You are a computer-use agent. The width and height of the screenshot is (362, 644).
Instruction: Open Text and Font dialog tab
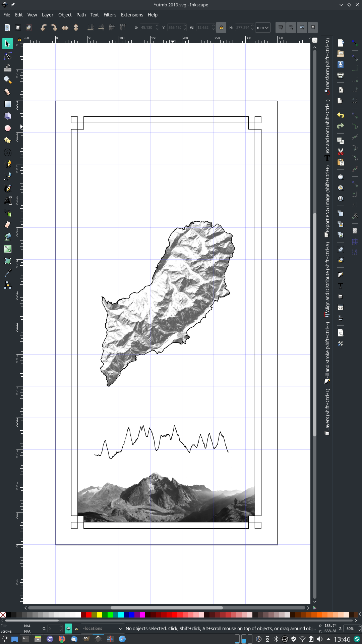point(327,130)
